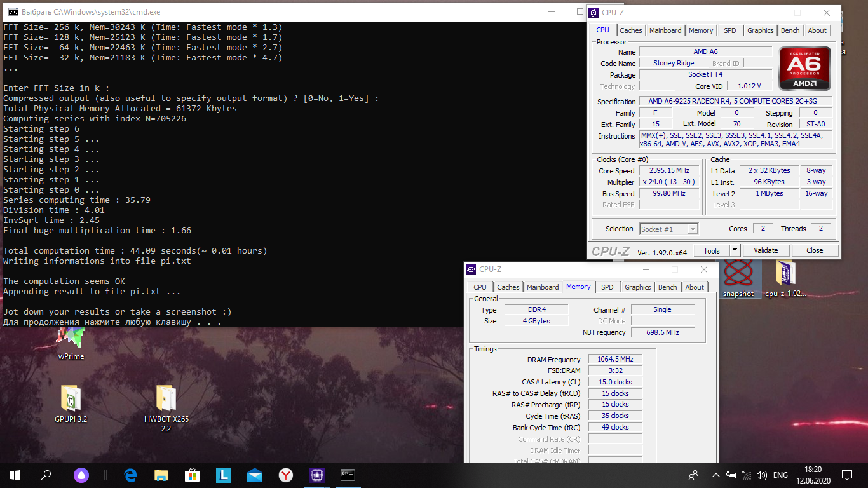Open About tab in top CPU-Z window

coord(817,30)
